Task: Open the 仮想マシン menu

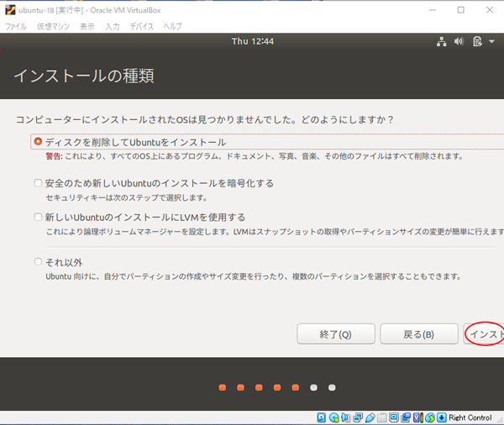Action: point(53,26)
